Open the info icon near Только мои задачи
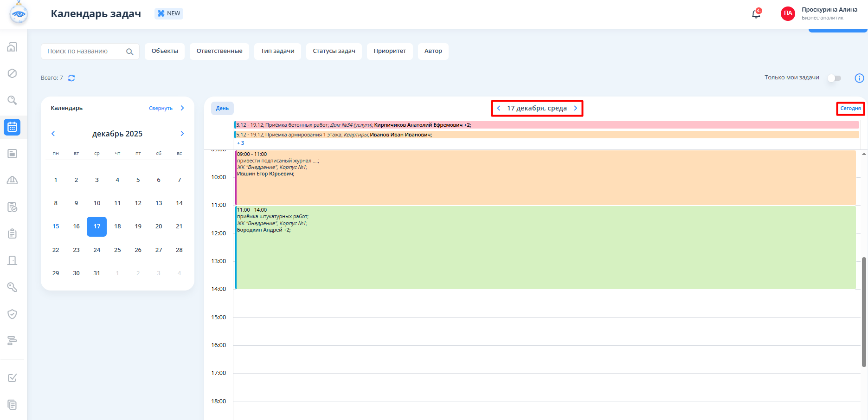Viewport: 868px width, 420px height. (x=859, y=78)
